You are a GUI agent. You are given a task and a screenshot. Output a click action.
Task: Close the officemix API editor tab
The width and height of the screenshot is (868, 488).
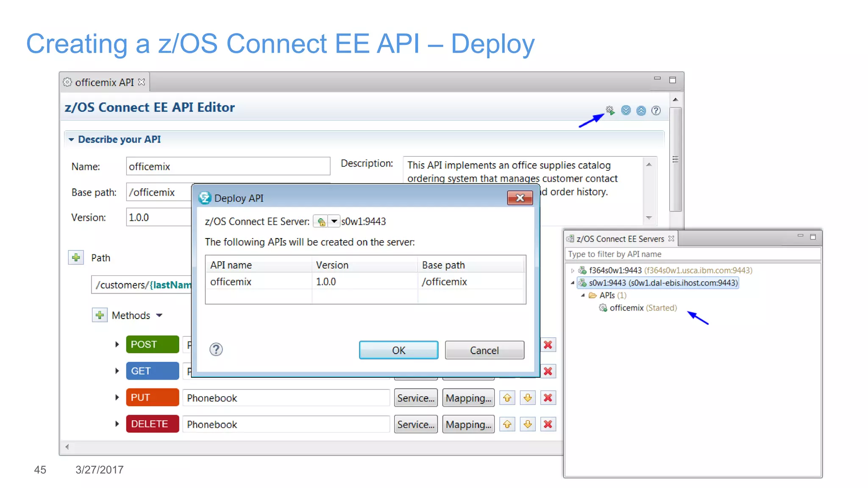point(142,82)
